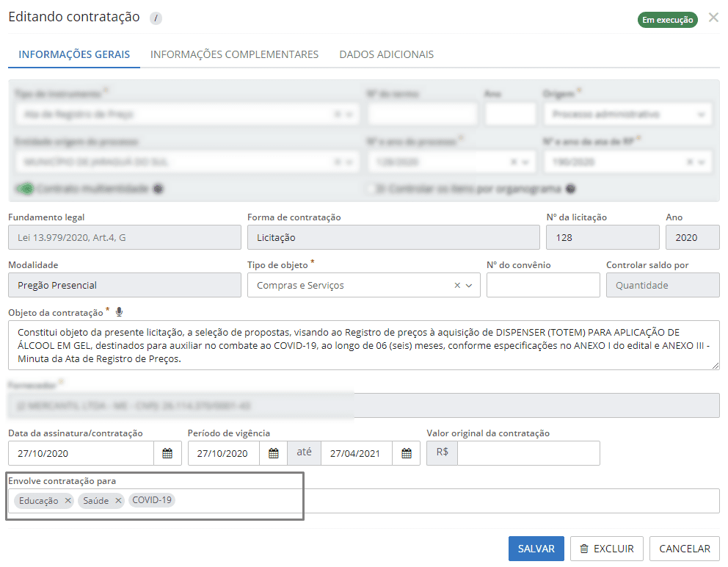
Task: Remove the Saúde tag
Action: (117, 501)
